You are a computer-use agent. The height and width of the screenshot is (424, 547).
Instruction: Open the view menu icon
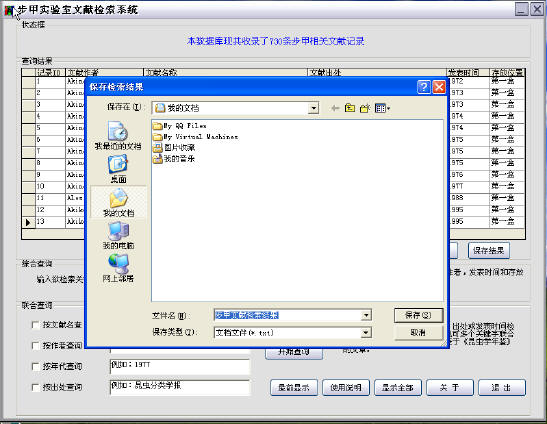pyautogui.click(x=382, y=108)
